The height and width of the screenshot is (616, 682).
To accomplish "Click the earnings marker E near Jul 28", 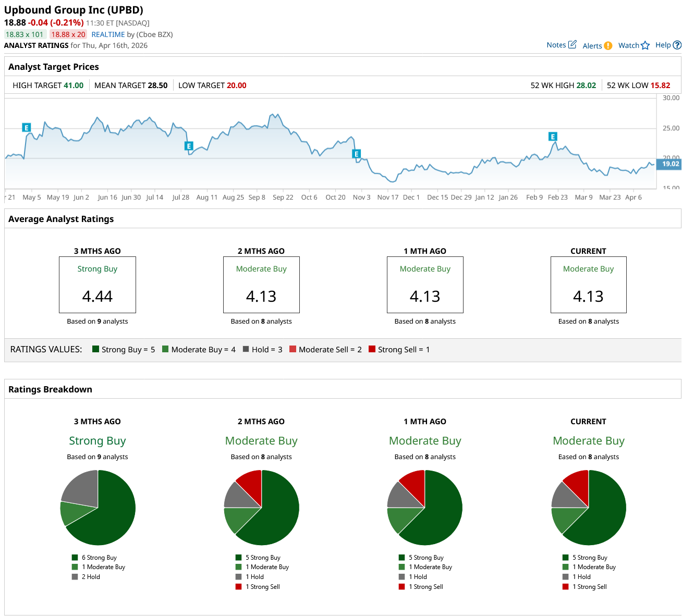I will (189, 146).
